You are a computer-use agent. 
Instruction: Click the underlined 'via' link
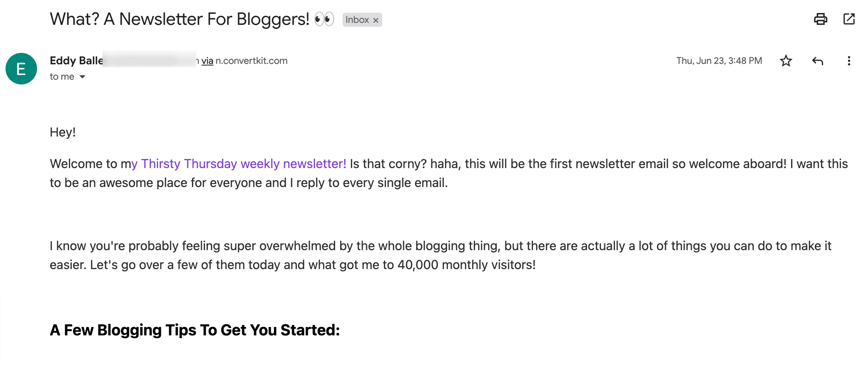208,60
